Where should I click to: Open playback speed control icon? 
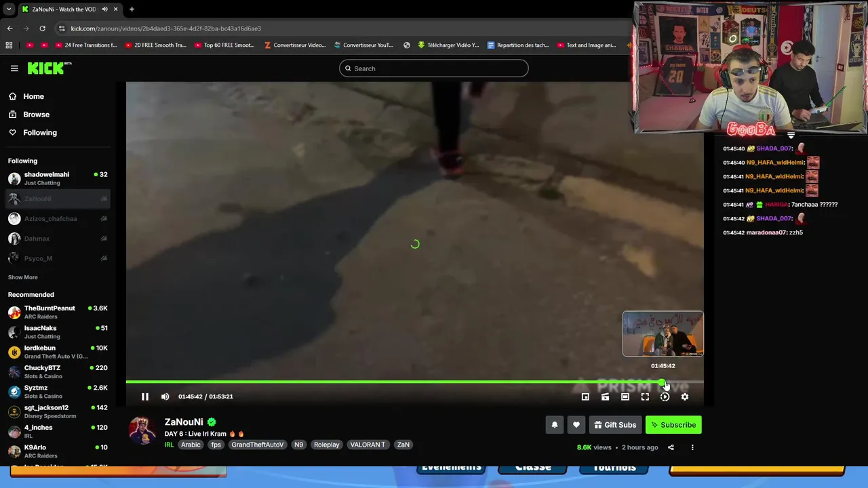(665, 396)
